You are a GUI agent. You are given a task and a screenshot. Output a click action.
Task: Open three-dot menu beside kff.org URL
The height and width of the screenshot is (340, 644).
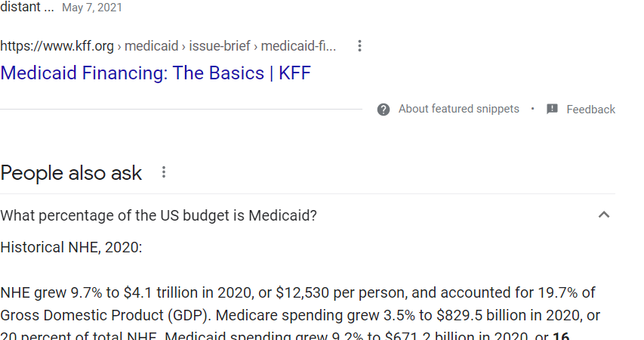(x=359, y=45)
